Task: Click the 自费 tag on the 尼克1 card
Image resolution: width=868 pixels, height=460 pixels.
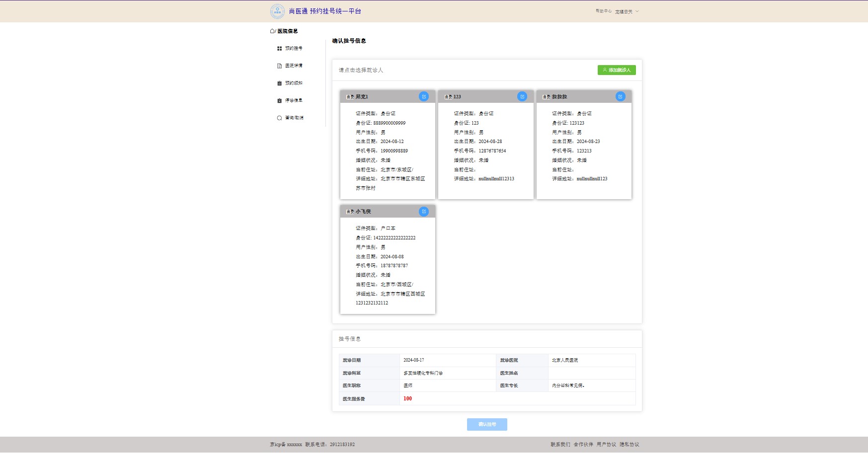Action: tap(350, 97)
